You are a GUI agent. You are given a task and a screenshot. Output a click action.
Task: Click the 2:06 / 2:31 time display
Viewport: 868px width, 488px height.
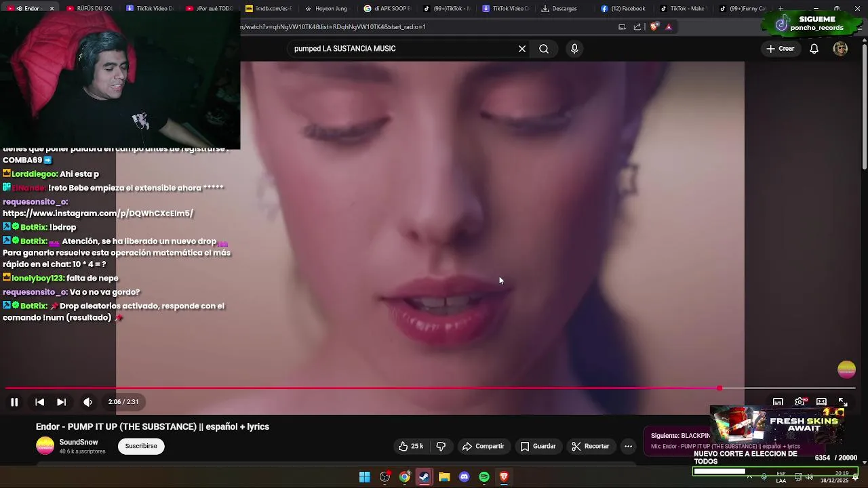pyautogui.click(x=123, y=402)
